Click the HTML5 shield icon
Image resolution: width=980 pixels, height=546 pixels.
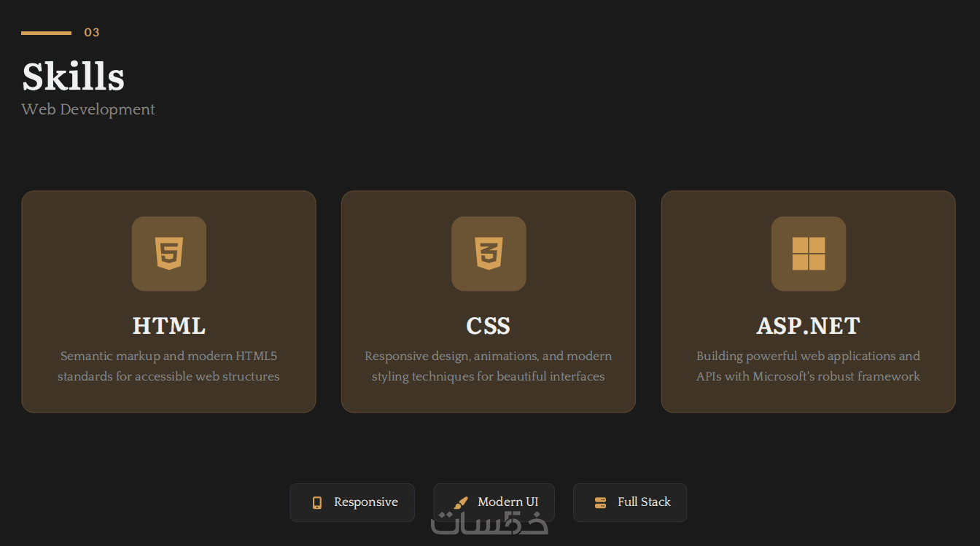pos(168,254)
